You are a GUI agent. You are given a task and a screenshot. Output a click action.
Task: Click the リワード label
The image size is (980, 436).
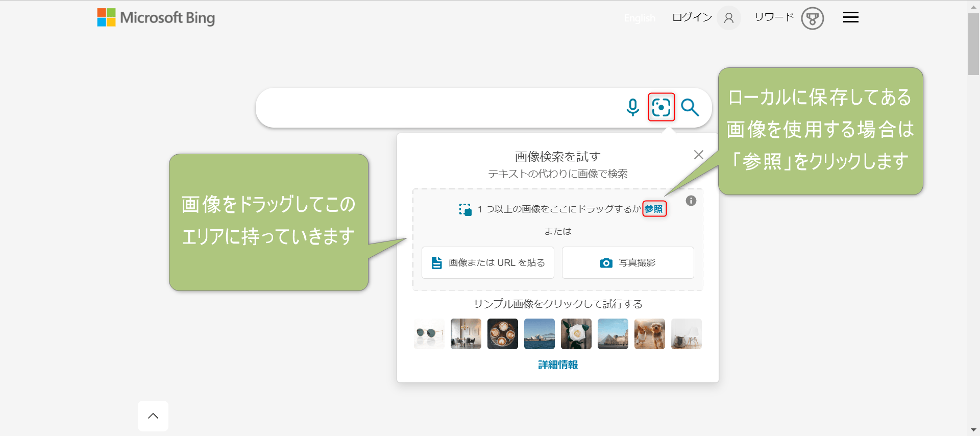[x=774, y=17]
